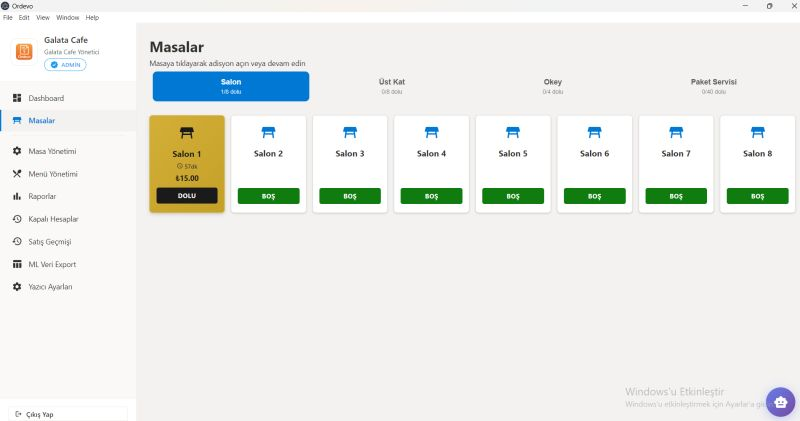The height and width of the screenshot is (421, 800).
Task: Open the File menu
Action: (8, 18)
